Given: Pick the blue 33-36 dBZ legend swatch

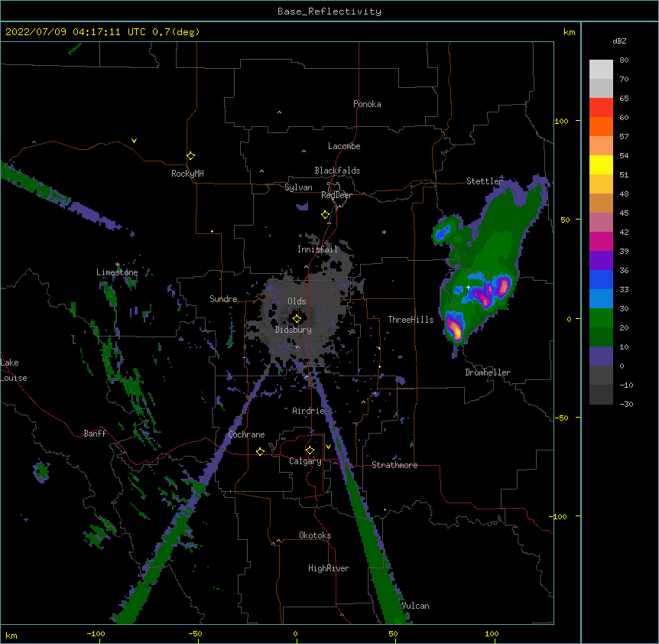Looking at the screenshot, I should pyautogui.click(x=601, y=279).
